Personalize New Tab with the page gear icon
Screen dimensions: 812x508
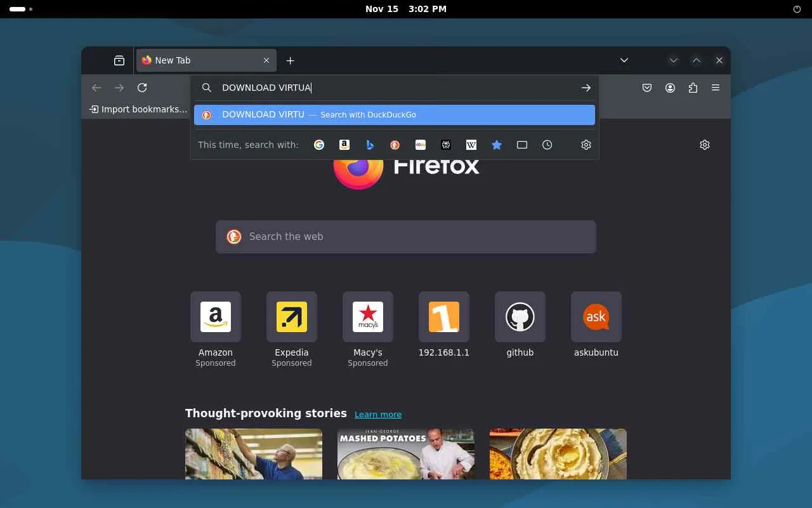[705, 145]
